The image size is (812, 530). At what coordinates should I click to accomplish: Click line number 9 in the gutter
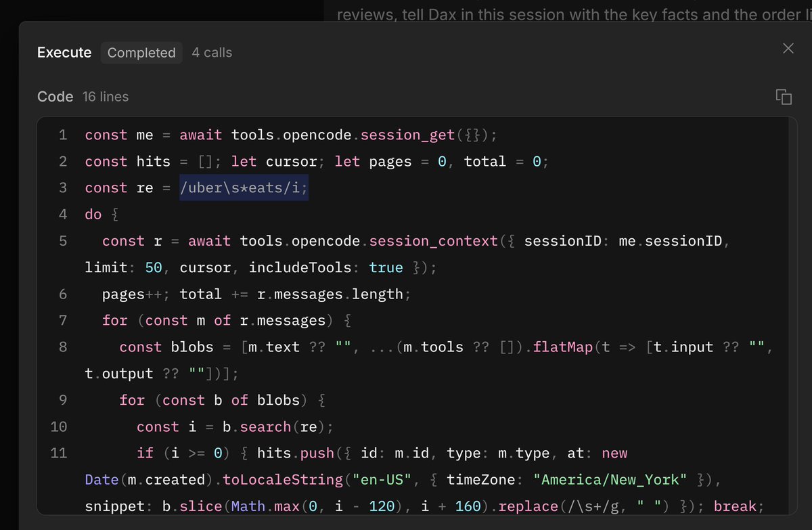pos(63,401)
